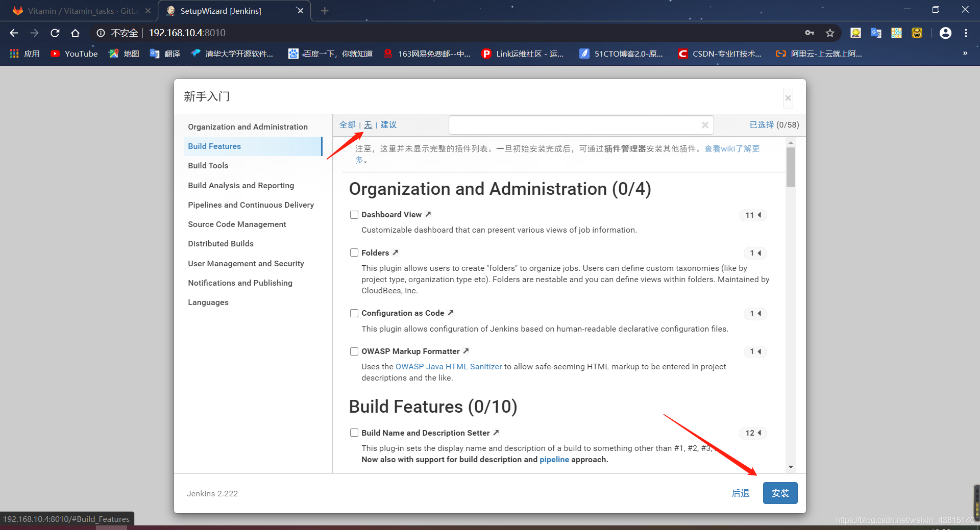Bookmark this page with star icon
This screenshot has height=530, width=980.
click(830, 33)
